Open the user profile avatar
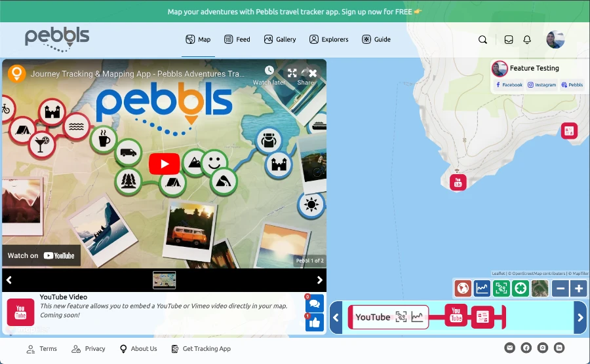 tap(555, 40)
